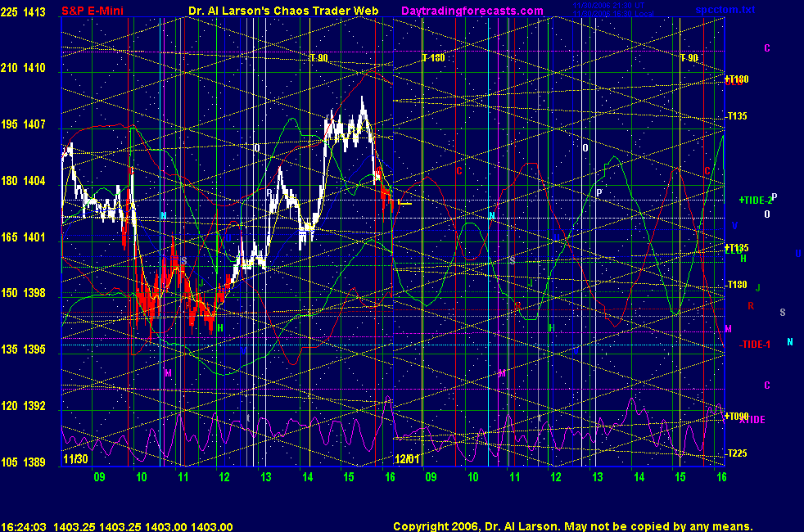804x532 pixels.
Task: Click the green "J" in the right margin
Action: click(758, 288)
